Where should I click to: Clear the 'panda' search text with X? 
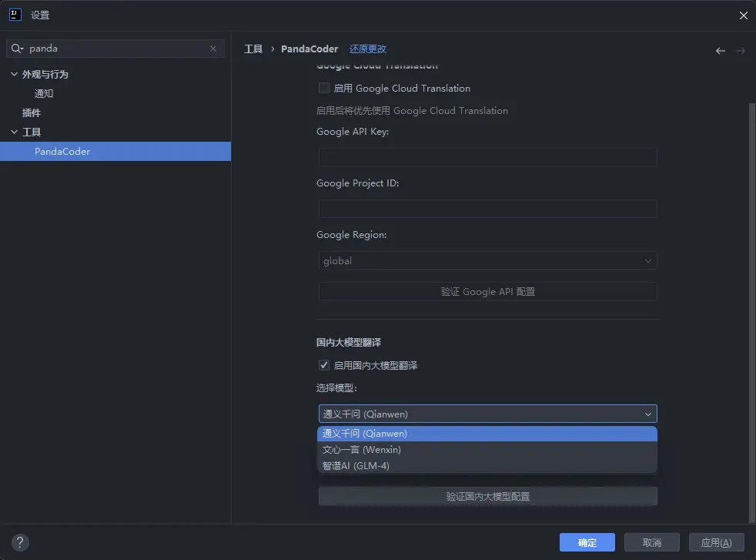213,49
